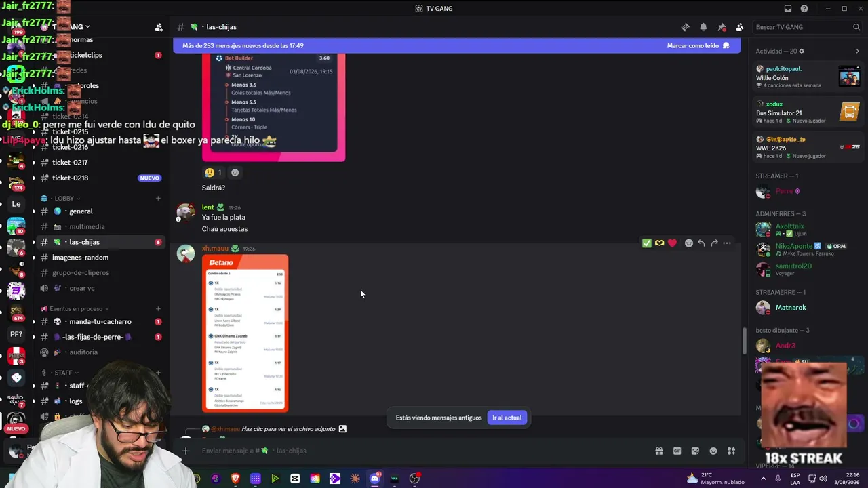Open more options for xh.mauu's message
Image resolution: width=868 pixels, height=488 pixels.
pos(727,243)
